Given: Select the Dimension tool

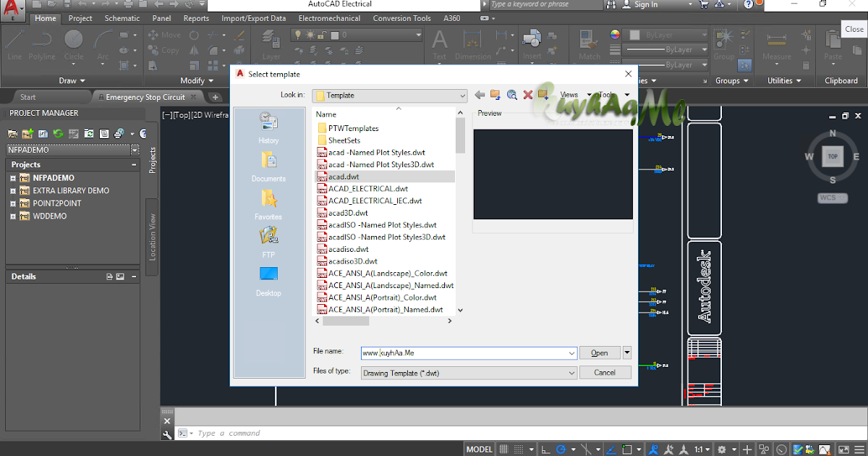Looking at the screenshot, I should [x=473, y=44].
